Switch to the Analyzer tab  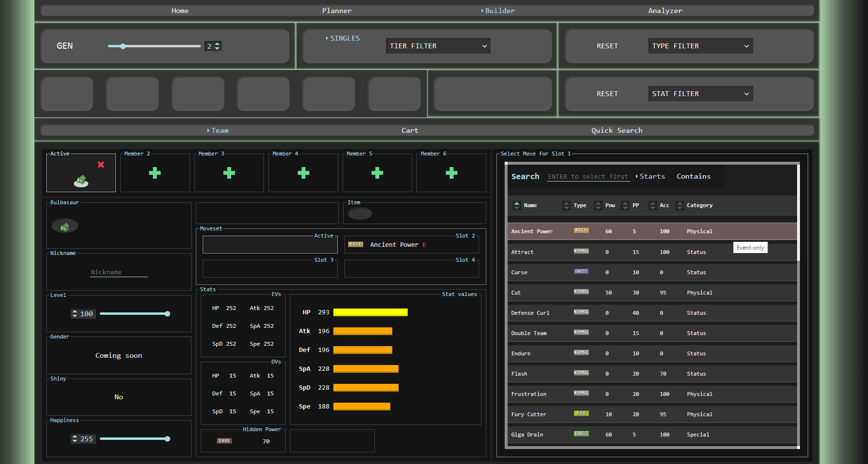click(x=665, y=11)
